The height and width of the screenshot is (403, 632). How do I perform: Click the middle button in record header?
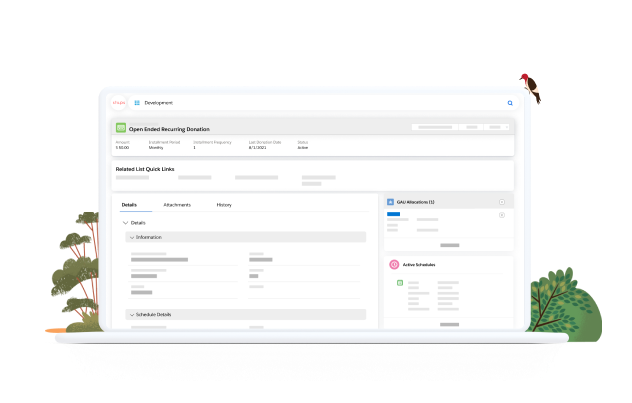point(471,127)
